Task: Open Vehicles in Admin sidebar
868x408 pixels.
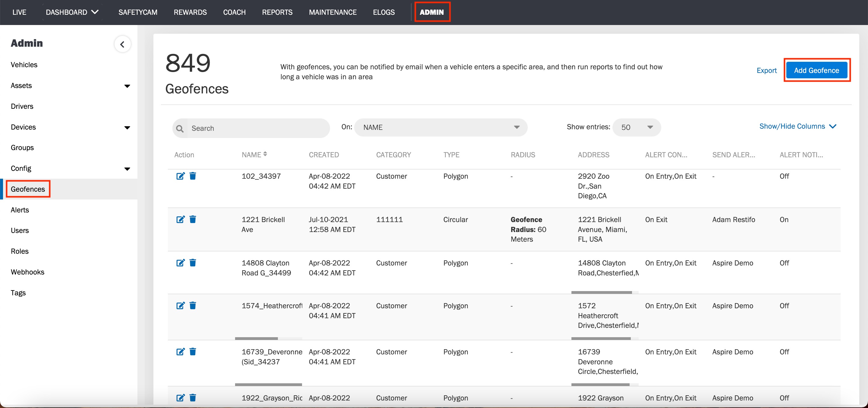Action: point(24,65)
